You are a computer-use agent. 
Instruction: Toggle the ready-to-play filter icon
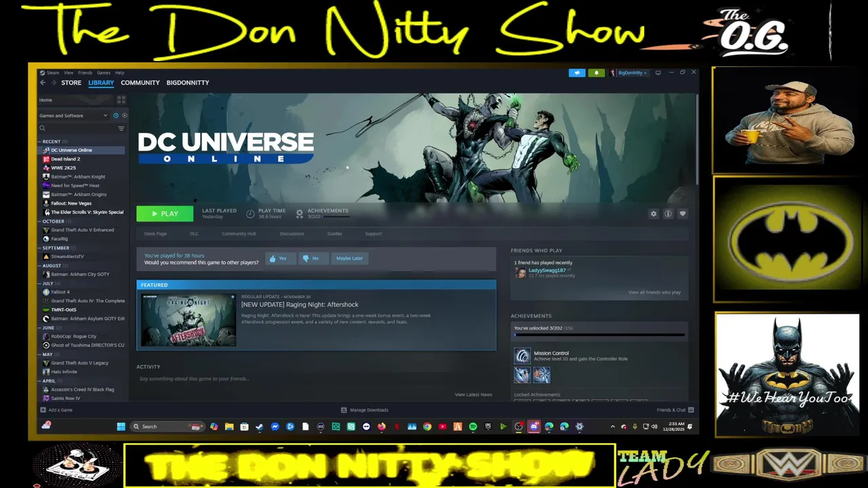(x=124, y=115)
